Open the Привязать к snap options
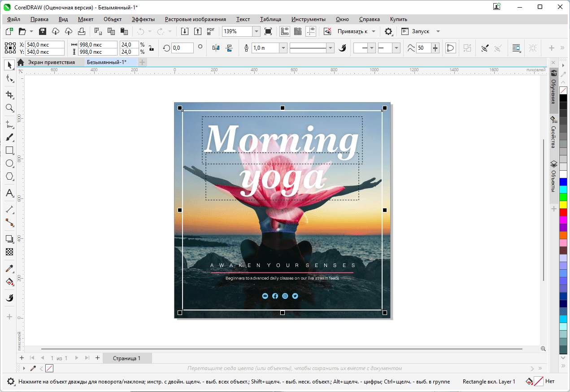The height and width of the screenshot is (392, 570). (x=352, y=31)
